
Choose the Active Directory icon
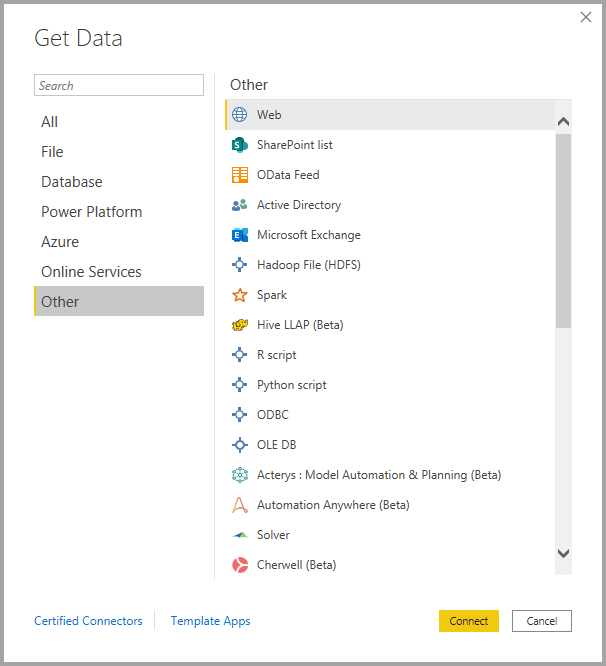[240, 205]
